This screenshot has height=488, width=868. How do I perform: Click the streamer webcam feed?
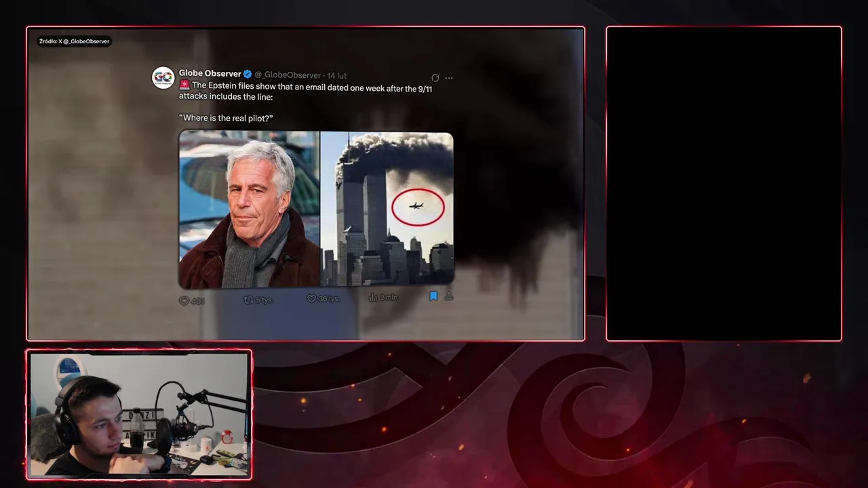tap(139, 414)
